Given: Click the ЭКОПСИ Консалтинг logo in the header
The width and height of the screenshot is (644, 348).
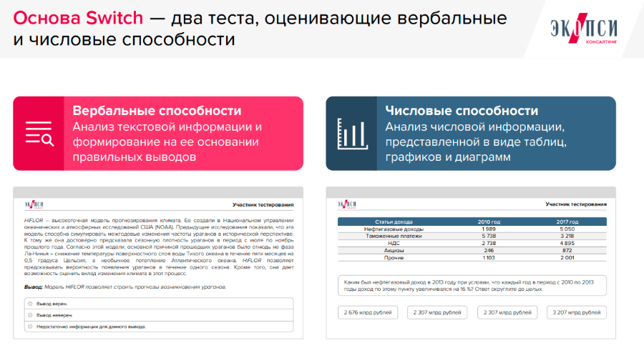Looking at the screenshot, I should 584,29.
